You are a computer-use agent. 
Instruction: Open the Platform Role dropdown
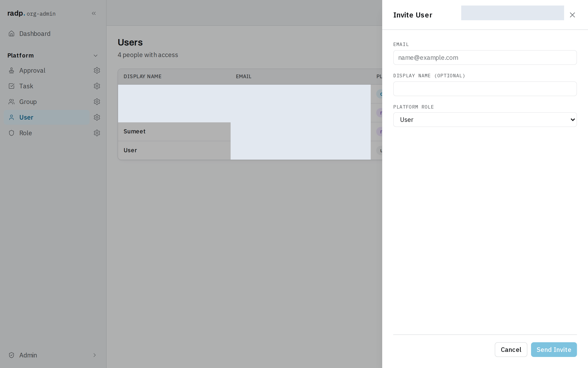(485, 120)
